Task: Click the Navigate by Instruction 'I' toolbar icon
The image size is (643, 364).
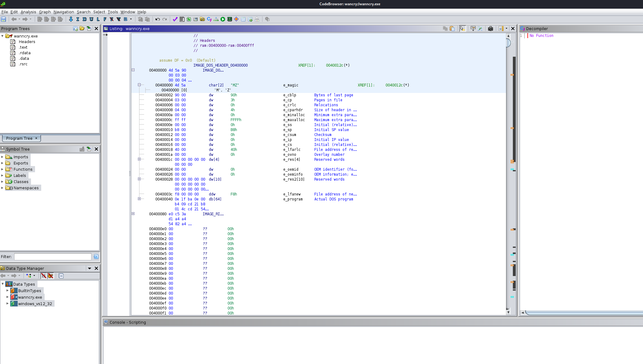Action: pos(77,19)
